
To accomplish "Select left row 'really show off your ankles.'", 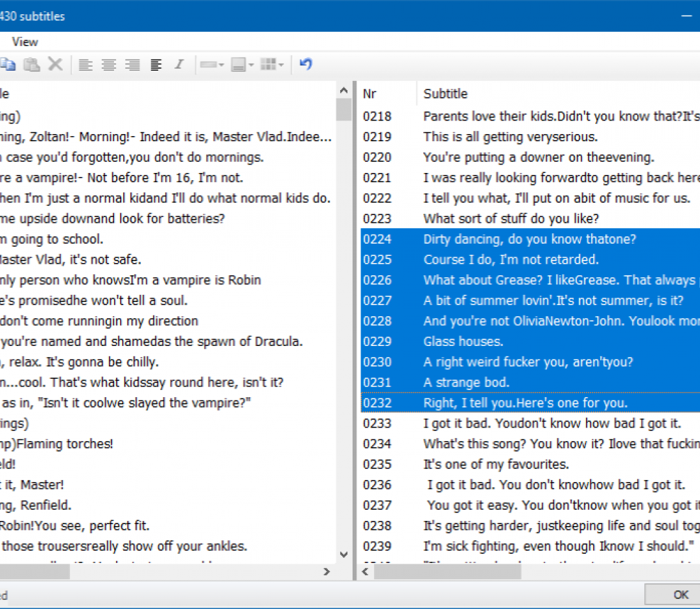I will pos(168,547).
